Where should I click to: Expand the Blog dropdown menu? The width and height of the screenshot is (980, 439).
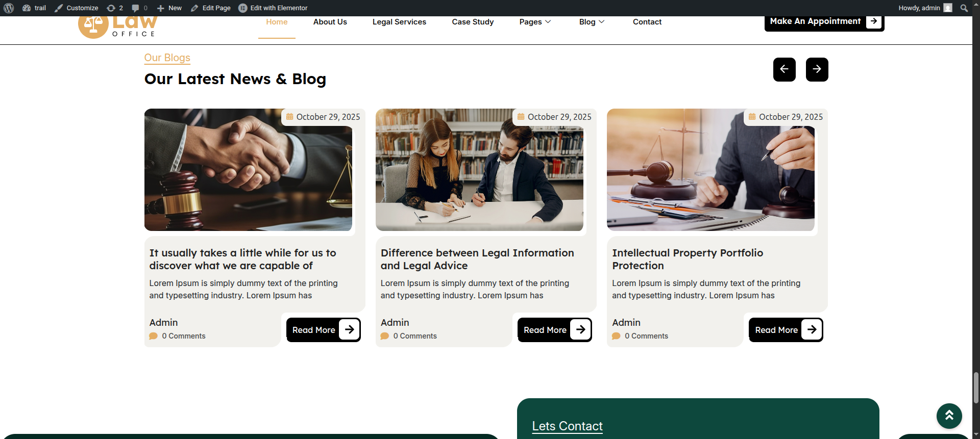(x=592, y=22)
